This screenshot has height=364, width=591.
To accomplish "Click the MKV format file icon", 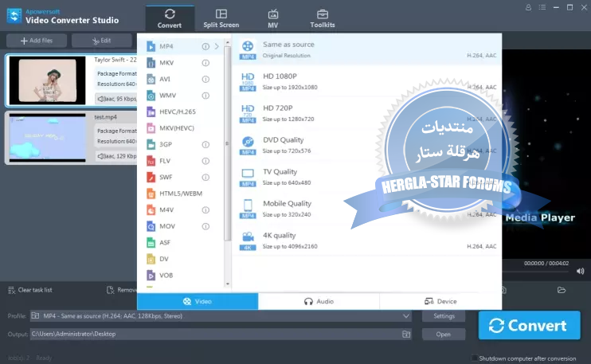I will [151, 63].
